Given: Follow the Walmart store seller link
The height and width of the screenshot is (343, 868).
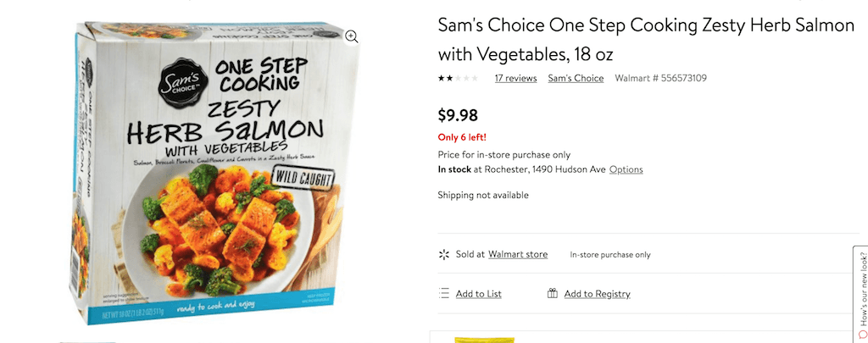Looking at the screenshot, I should coord(517,254).
